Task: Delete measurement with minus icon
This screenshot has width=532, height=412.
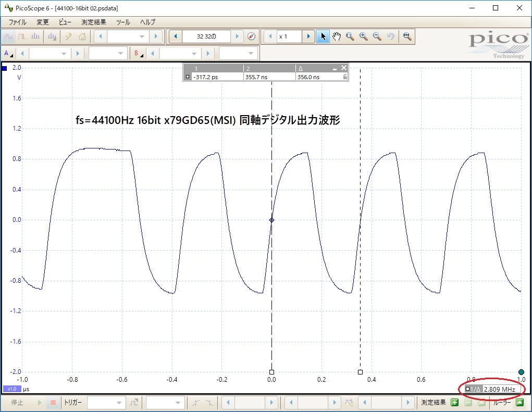Action: coord(468,403)
